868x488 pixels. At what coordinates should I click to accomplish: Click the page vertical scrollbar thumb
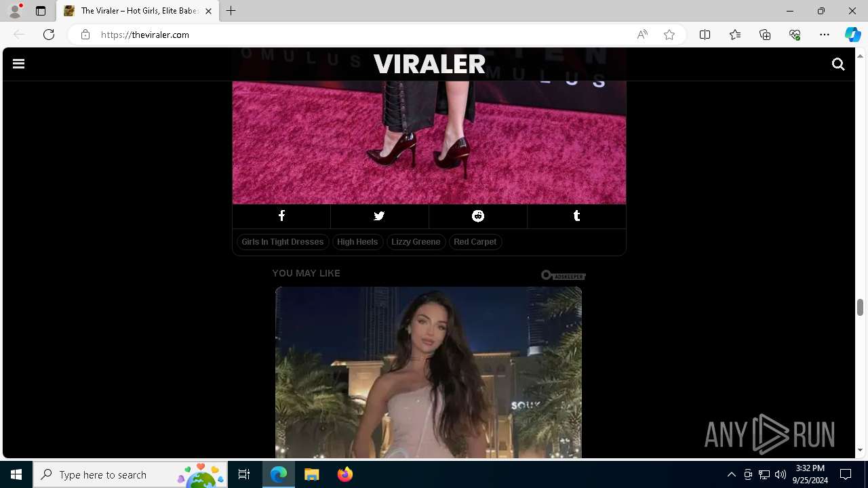pyautogui.click(x=860, y=307)
